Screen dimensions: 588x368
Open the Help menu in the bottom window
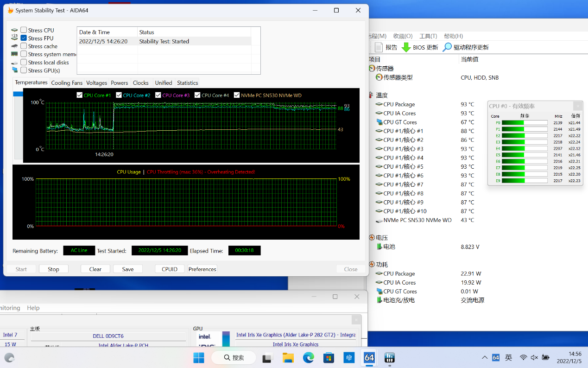33,308
